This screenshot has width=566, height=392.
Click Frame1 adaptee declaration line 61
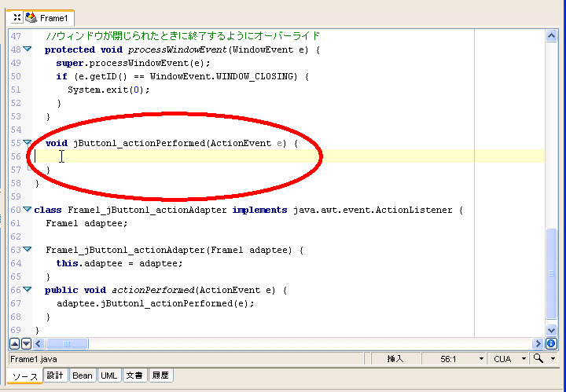point(86,223)
